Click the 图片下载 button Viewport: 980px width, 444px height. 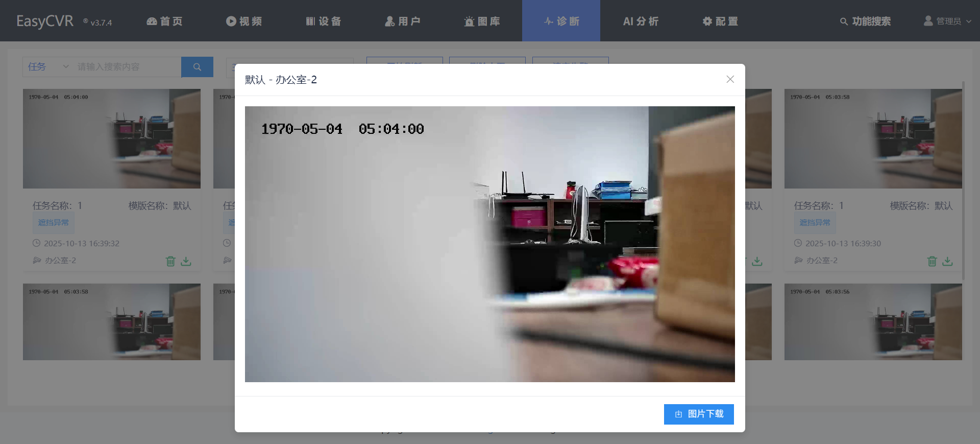click(699, 414)
